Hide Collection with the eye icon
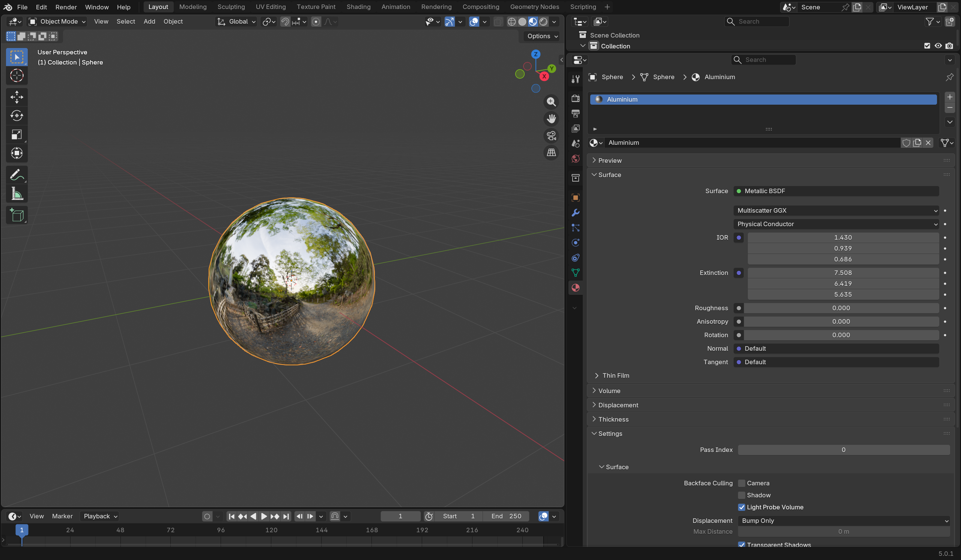Viewport: 961px width, 560px height. pyautogui.click(x=938, y=46)
